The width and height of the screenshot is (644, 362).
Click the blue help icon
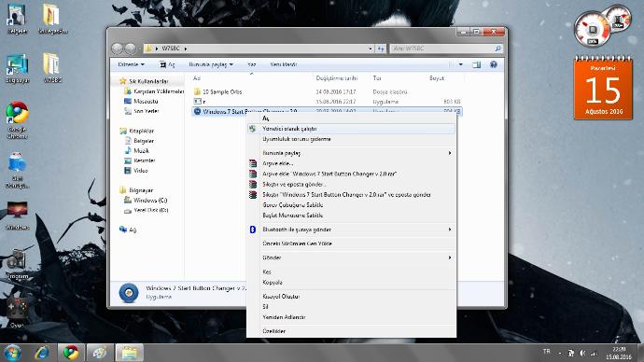494,64
